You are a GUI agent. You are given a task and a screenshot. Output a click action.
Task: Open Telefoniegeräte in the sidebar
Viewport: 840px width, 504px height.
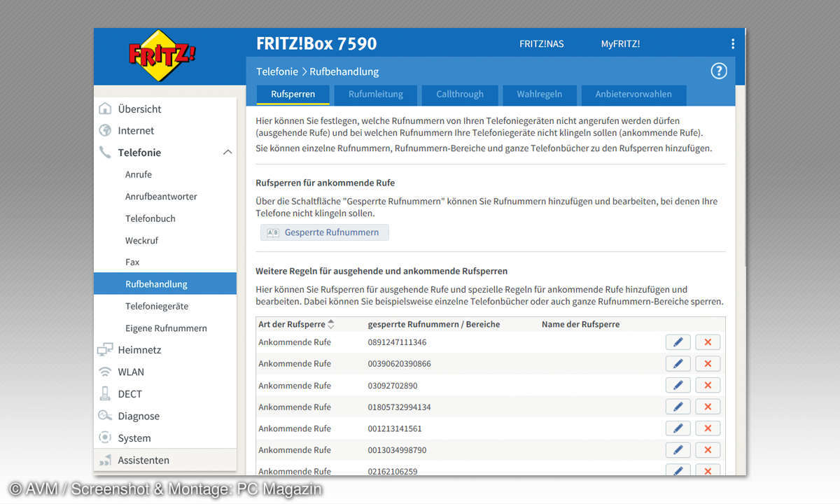point(157,306)
